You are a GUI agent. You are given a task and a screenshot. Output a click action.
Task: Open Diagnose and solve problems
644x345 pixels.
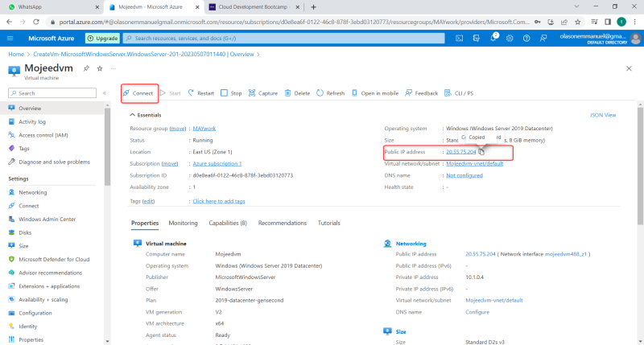coord(54,162)
